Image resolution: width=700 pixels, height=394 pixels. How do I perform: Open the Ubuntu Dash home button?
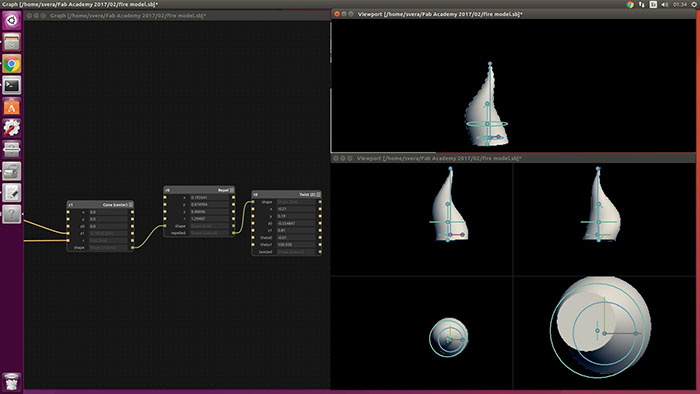[12, 21]
